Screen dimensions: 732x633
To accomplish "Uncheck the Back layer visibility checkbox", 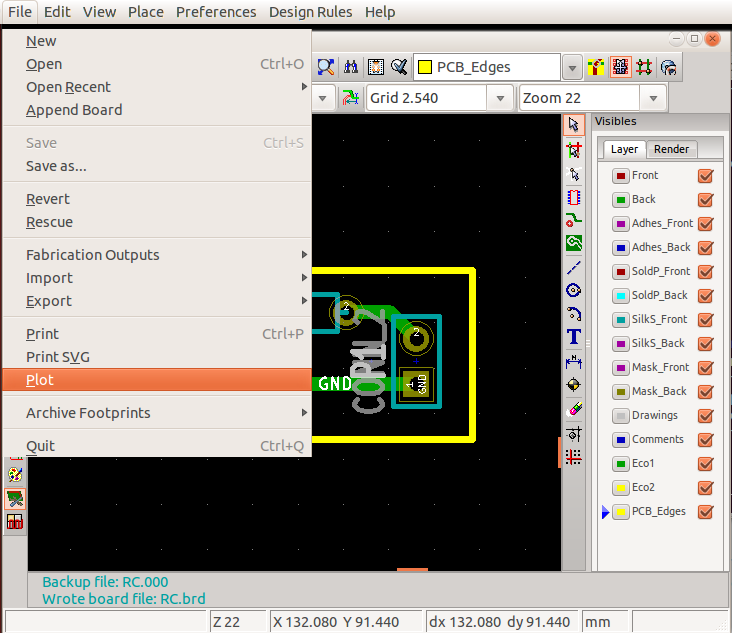I will 705,199.
